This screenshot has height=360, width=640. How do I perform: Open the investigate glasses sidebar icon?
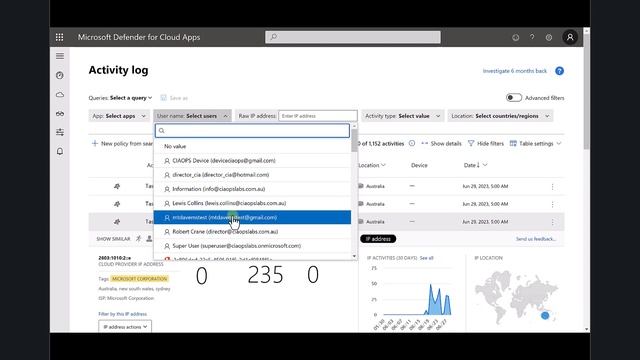click(x=60, y=113)
